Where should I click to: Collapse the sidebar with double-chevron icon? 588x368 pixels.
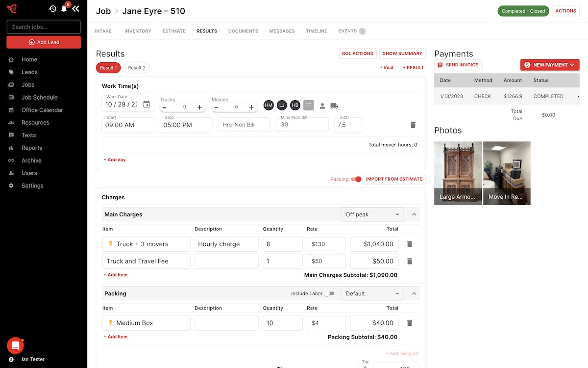click(75, 8)
